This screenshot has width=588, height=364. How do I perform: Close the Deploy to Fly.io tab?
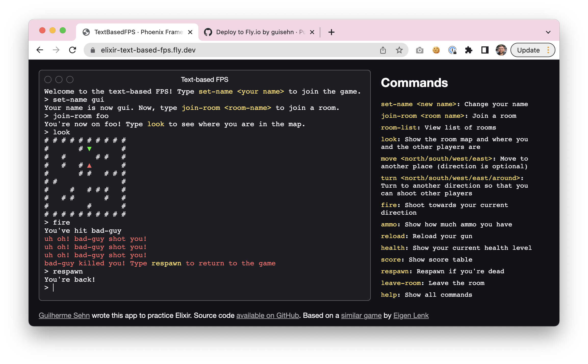312,32
